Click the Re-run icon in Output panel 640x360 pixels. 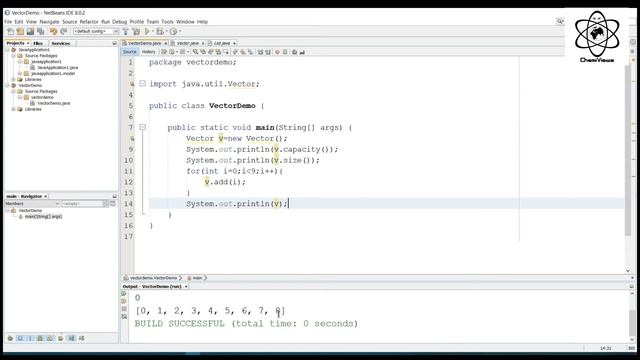(124, 293)
